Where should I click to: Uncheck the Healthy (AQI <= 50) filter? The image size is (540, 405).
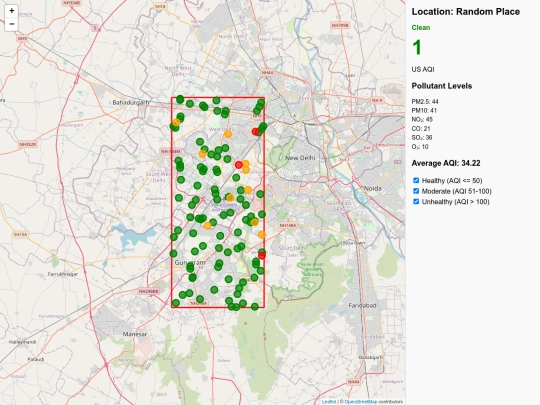[416, 180]
